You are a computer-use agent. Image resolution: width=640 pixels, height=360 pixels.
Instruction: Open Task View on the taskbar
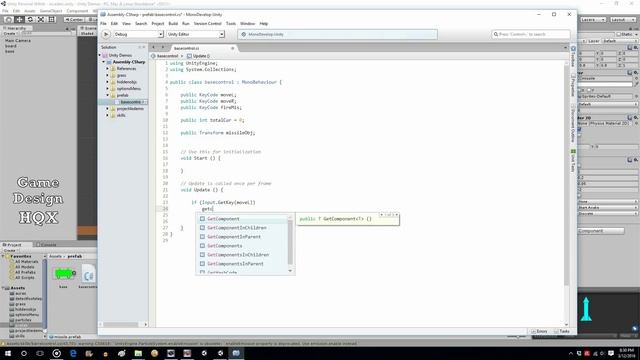(40, 353)
